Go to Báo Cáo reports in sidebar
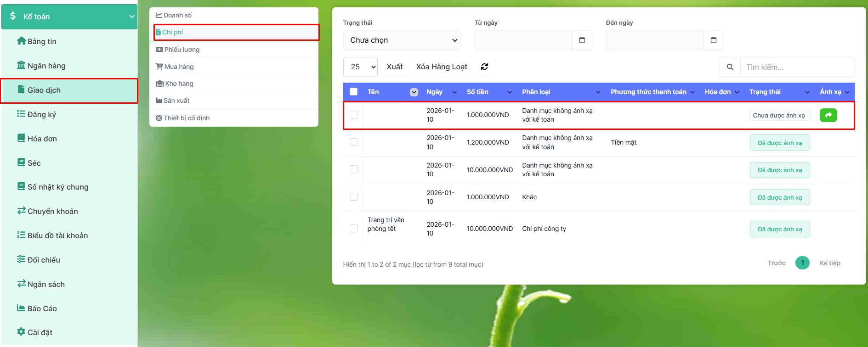This screenshot has width=868, height=347. pyautogui.click(x=42, y=308)
